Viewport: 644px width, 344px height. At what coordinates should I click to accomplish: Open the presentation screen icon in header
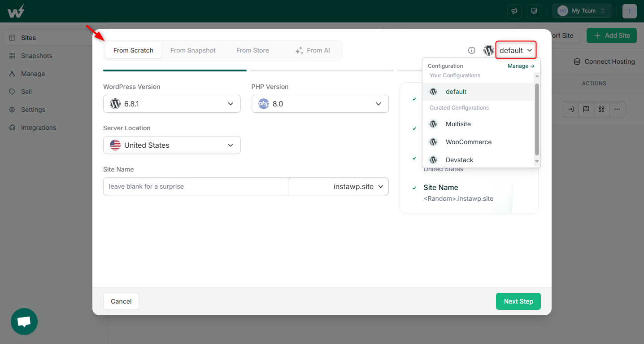click(x=534, y=11)
